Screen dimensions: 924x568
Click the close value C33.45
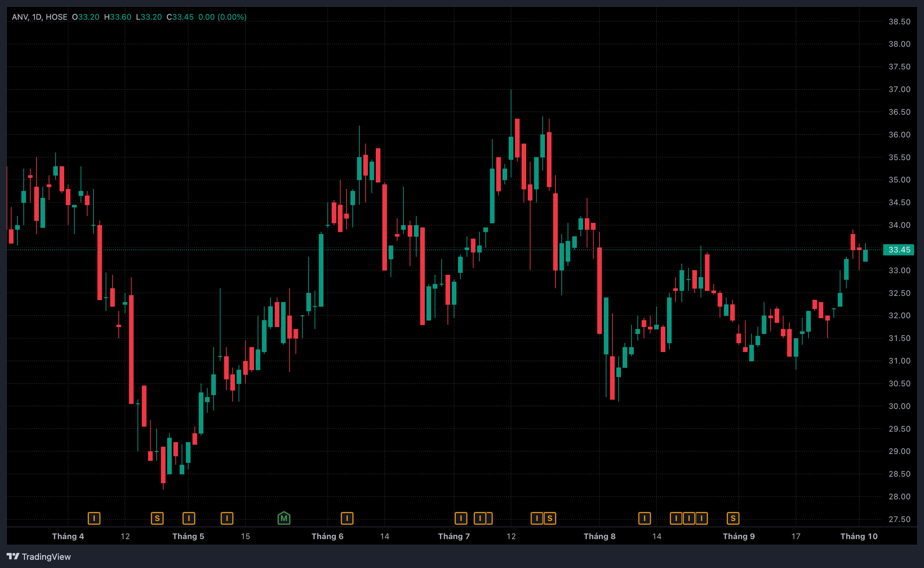point(180,17)
